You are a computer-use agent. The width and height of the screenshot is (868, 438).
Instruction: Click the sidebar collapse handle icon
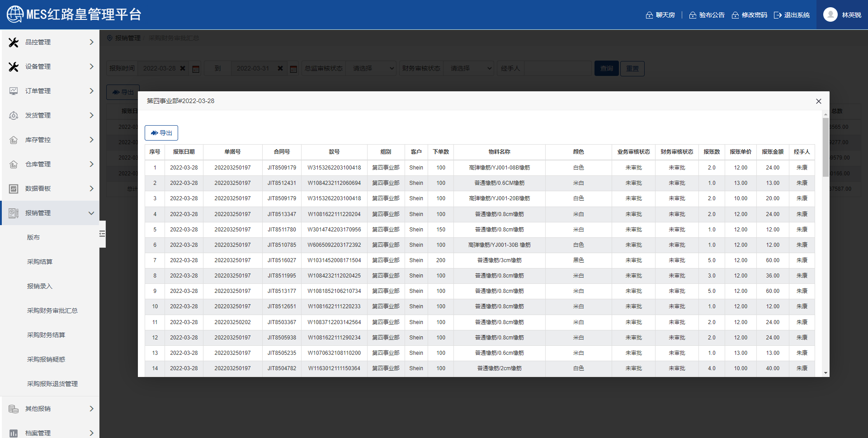tap(102, 234)
